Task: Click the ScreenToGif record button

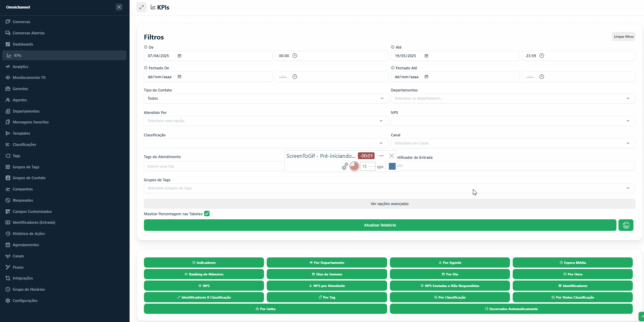Action: click(354, 166)
